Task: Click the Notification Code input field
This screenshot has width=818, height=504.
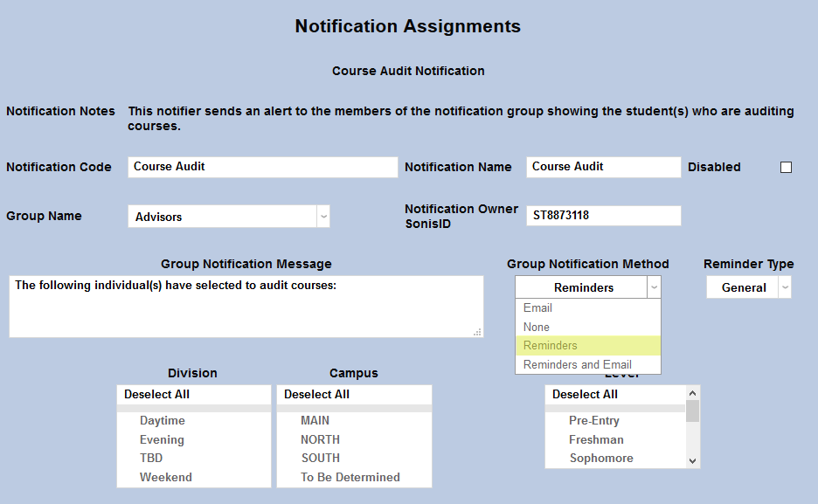Action: click(262, 166)
